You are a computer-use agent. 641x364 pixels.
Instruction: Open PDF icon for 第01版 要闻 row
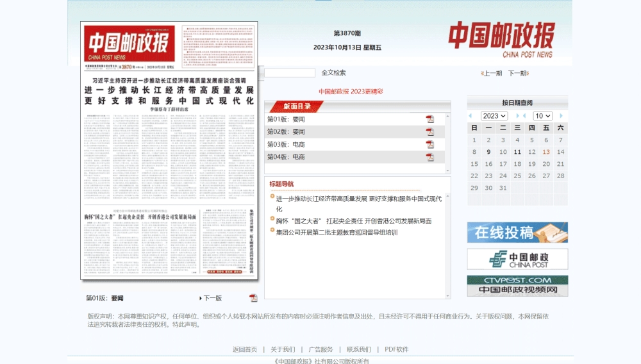pos(429,119)
